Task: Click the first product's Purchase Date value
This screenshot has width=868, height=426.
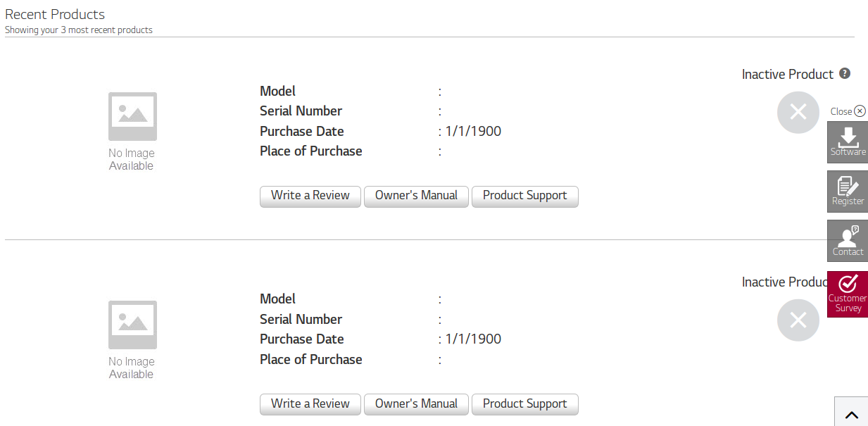Action: tap(473, 131)
